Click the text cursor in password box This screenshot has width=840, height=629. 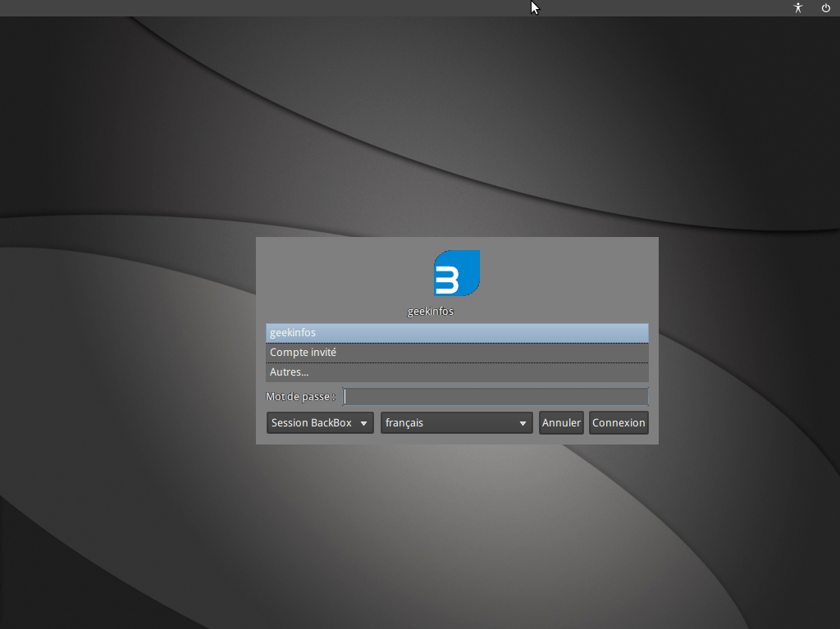point(346,397)
